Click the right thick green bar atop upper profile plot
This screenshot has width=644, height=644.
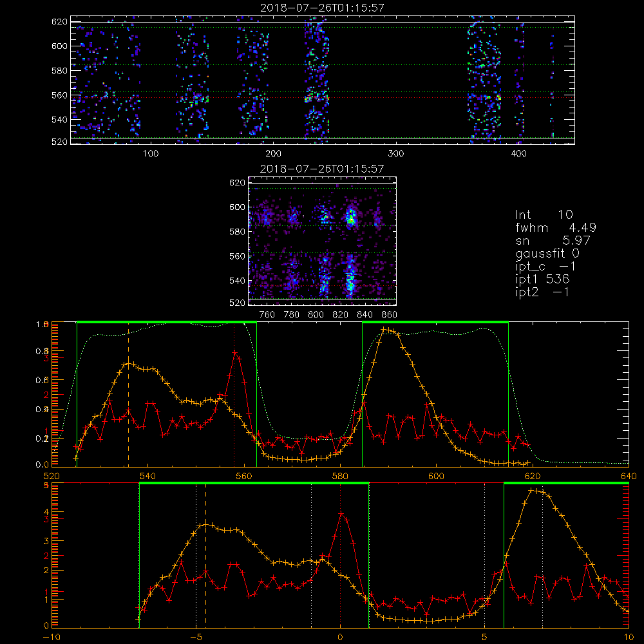[x=435, y=323]
